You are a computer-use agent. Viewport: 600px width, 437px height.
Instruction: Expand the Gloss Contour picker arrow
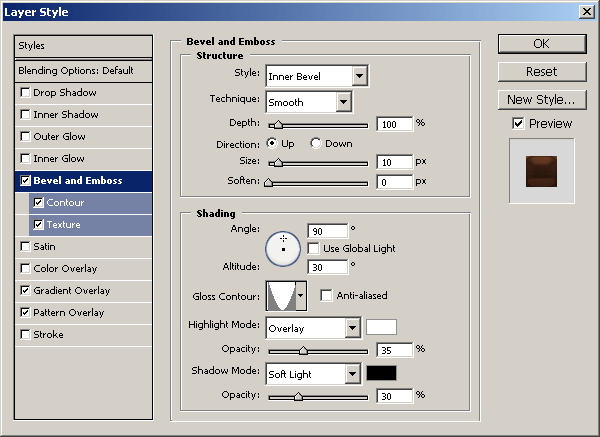(x=301, y=295)
